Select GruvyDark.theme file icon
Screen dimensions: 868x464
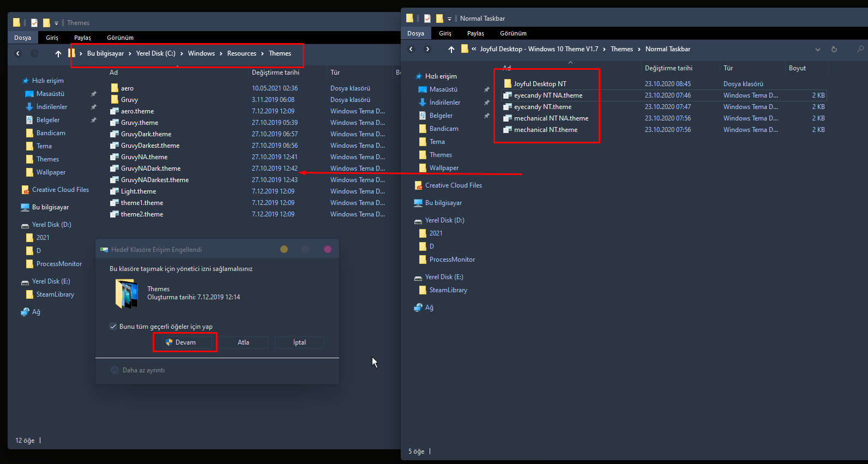tap(114, 134)
